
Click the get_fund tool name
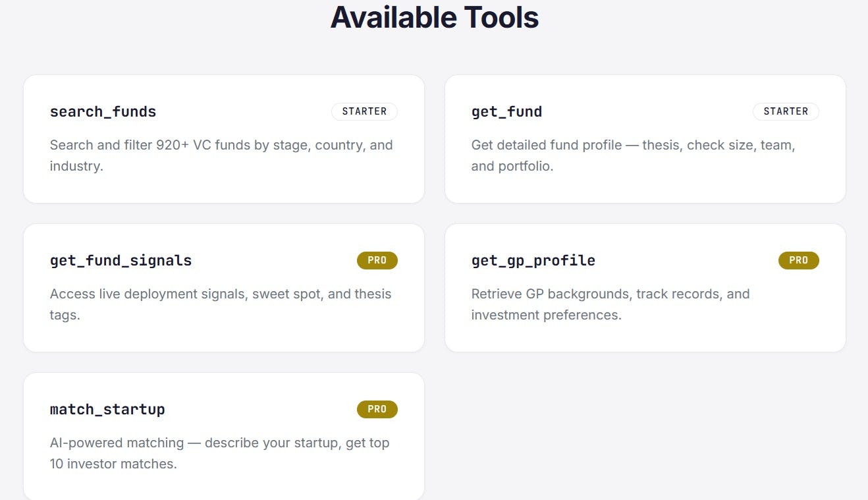(506, 111)
